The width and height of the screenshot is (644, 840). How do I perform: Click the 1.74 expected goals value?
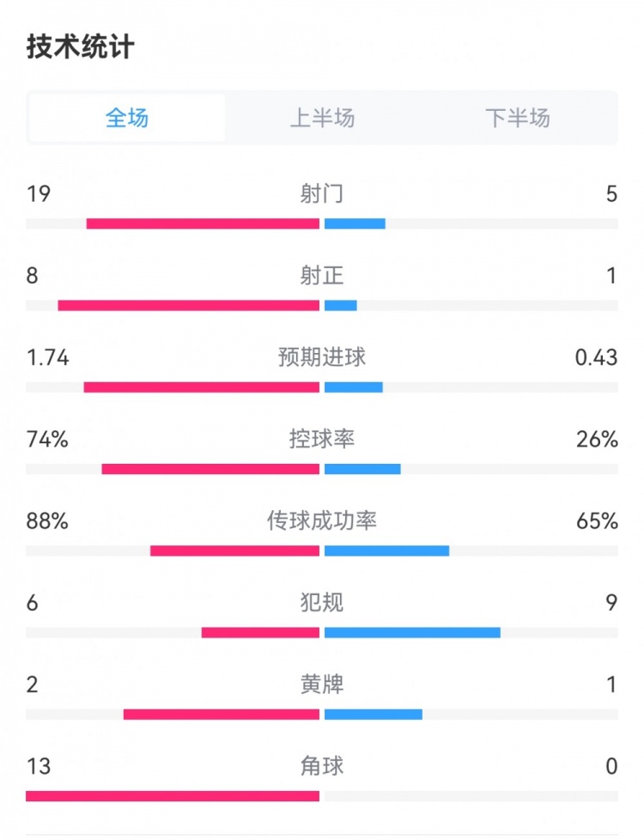tap(48, 357)
